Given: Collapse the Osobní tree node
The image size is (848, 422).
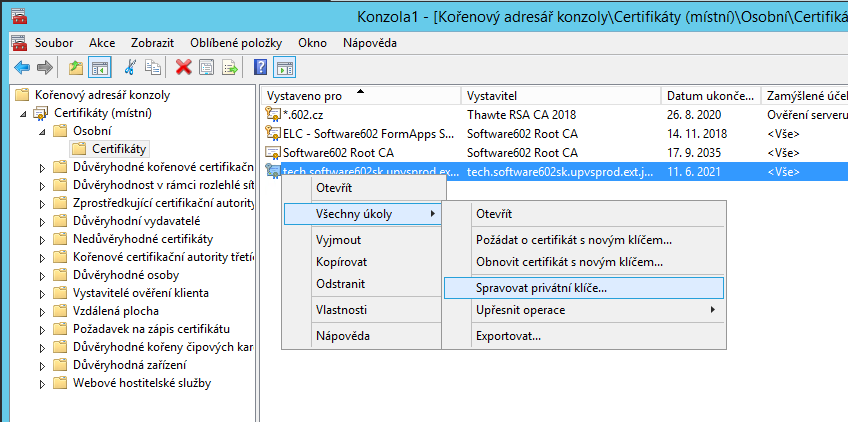Looking at the screenshot, I should point(42,131).
